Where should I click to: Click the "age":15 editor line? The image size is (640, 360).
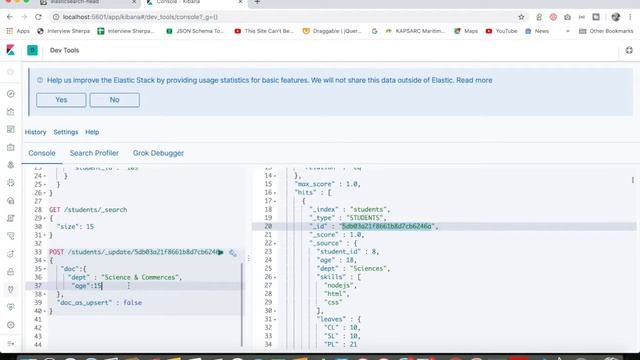click(87, 286)
